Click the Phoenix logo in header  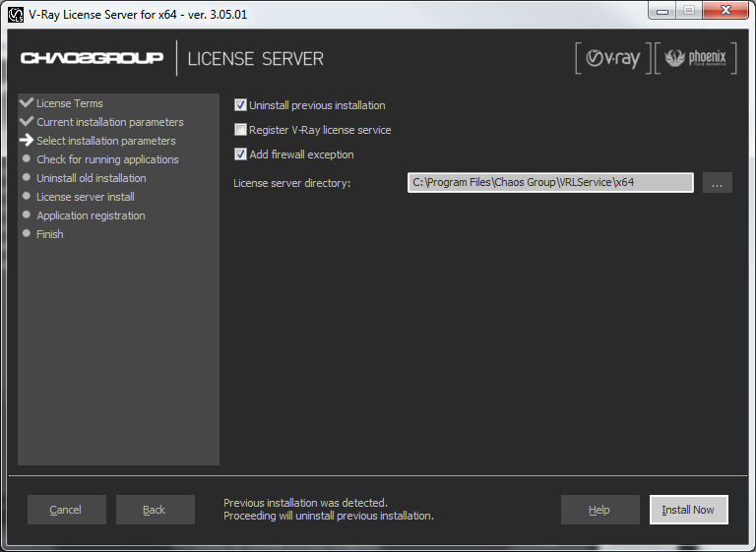click(696, 58)
